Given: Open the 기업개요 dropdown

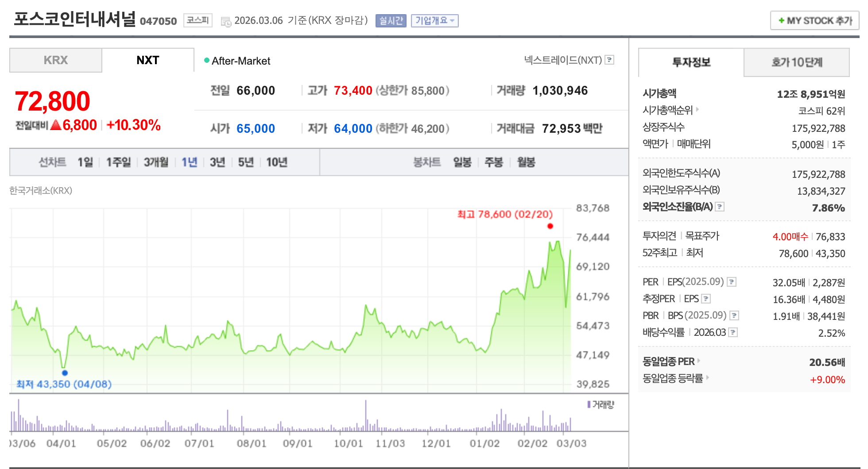Looking at the screenshot, I should coord(434,21).
